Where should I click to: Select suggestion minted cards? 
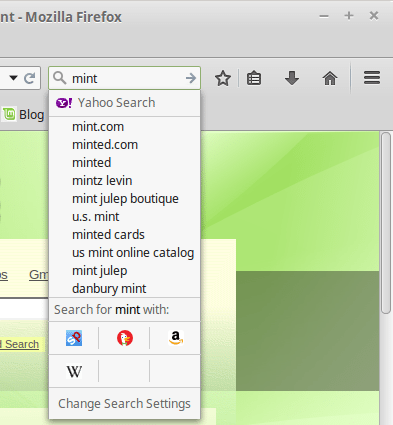[x=125, y=235]
